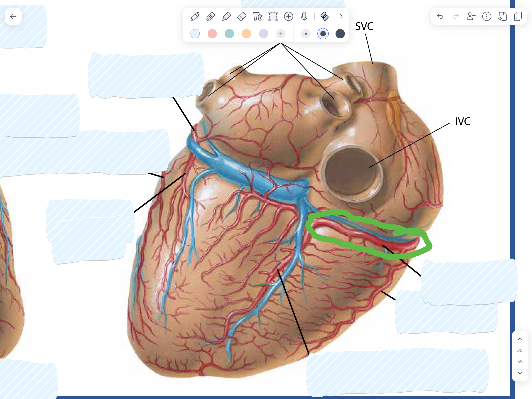This screenshot has height=399, width=532.
Task: Select the Highlighter tool
Action: [x=226, y=16]
